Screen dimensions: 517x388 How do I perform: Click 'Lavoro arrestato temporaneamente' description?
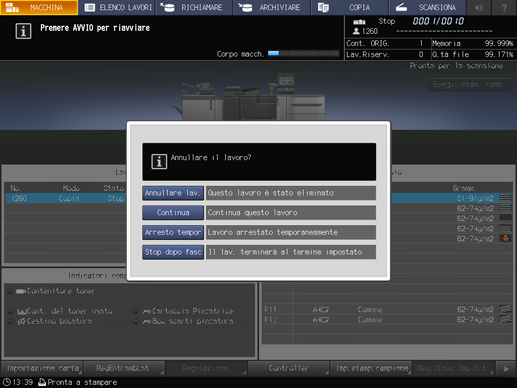click(273, 232)
